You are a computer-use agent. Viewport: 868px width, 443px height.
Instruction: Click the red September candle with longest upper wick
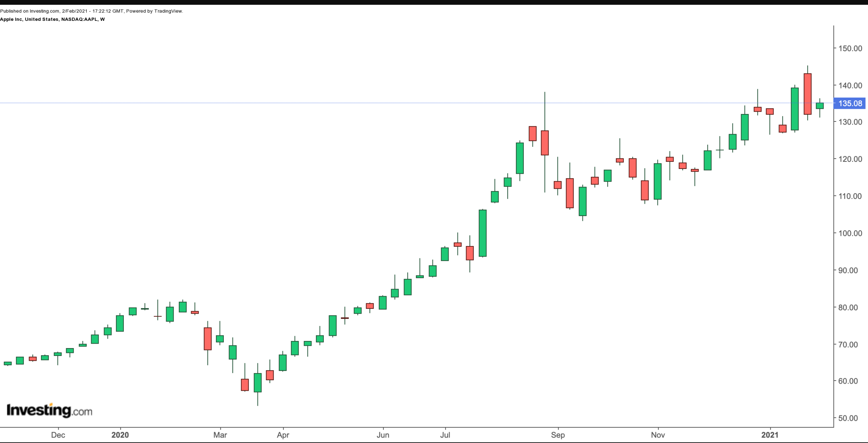click(x=545, y=143)
